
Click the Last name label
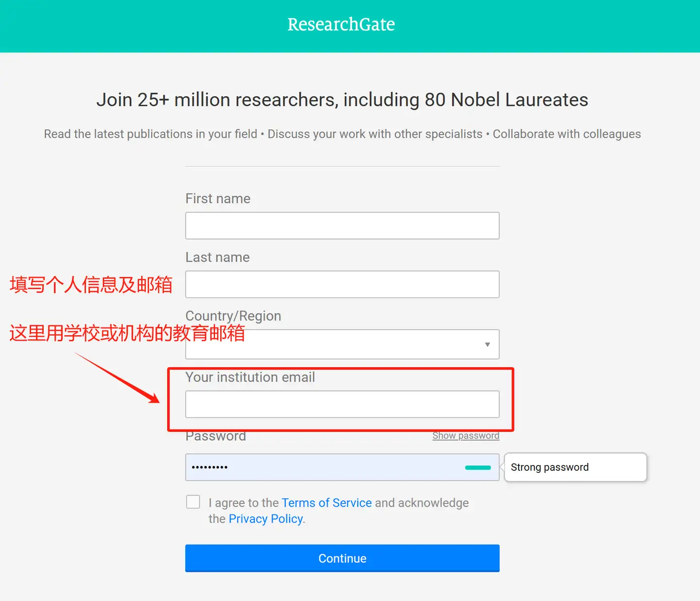coord(217,258)
